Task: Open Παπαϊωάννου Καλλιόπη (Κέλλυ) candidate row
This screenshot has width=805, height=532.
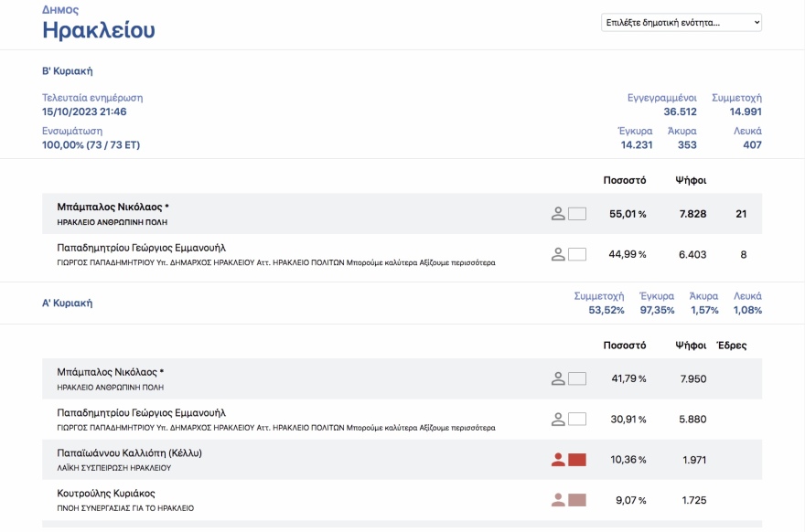Action: [129, 453]
